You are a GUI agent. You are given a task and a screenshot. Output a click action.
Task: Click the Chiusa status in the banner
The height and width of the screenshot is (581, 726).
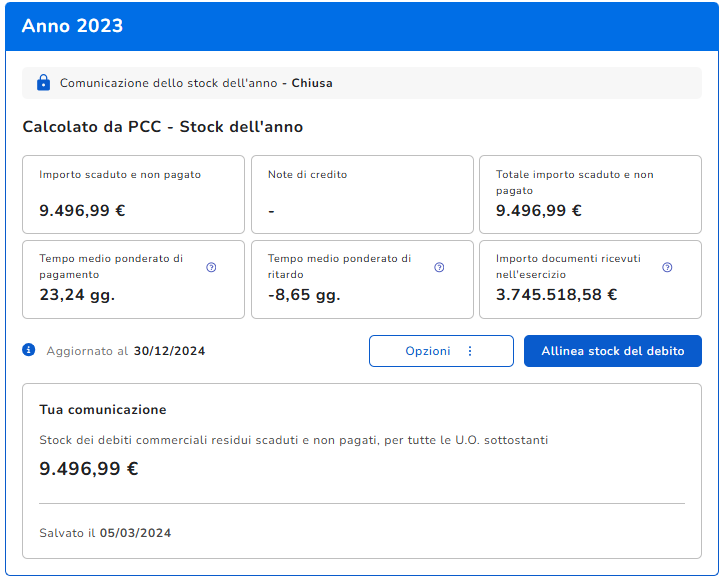coord(312,83)
